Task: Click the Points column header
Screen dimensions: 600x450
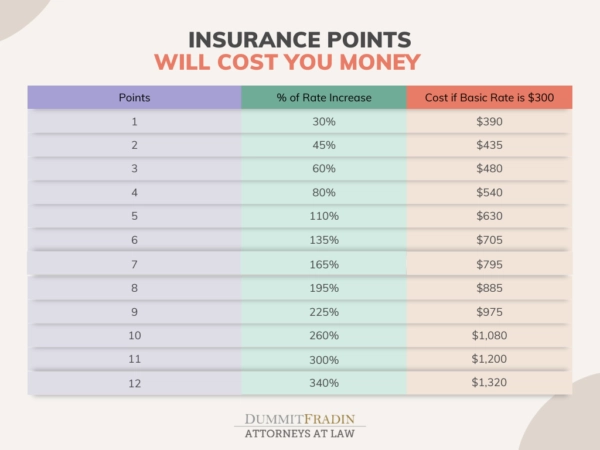Action: pos(134,97)
